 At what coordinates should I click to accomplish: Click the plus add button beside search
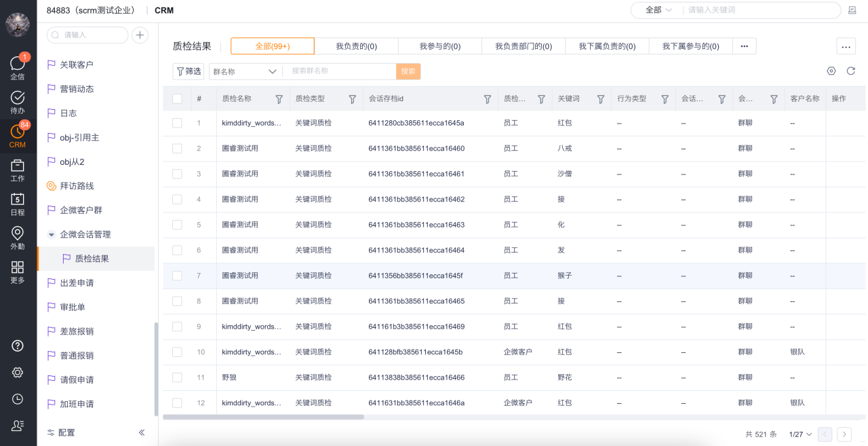click(140, 35)
